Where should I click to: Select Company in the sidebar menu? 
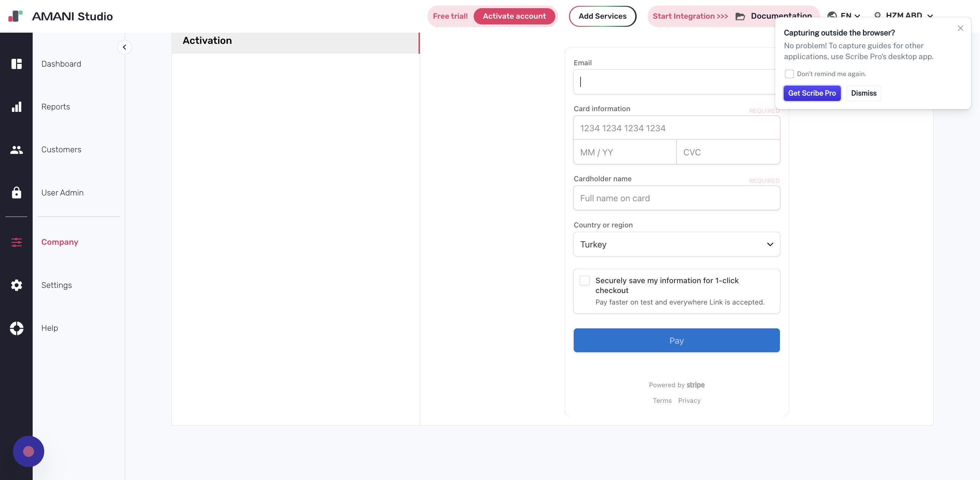tap(60, 242)
